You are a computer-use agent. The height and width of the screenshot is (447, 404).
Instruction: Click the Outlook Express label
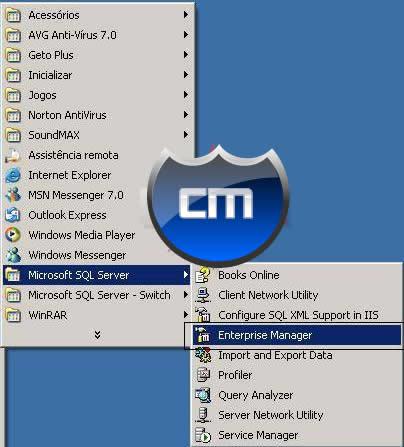click(67, 215)
